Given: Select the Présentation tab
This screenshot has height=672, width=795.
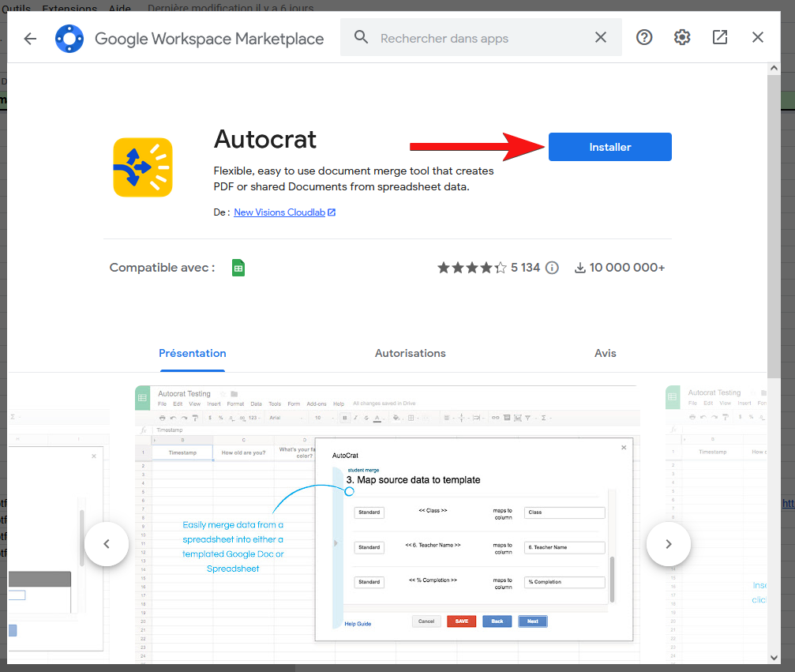Looking at the screenshot, I should tap(193, 354).
